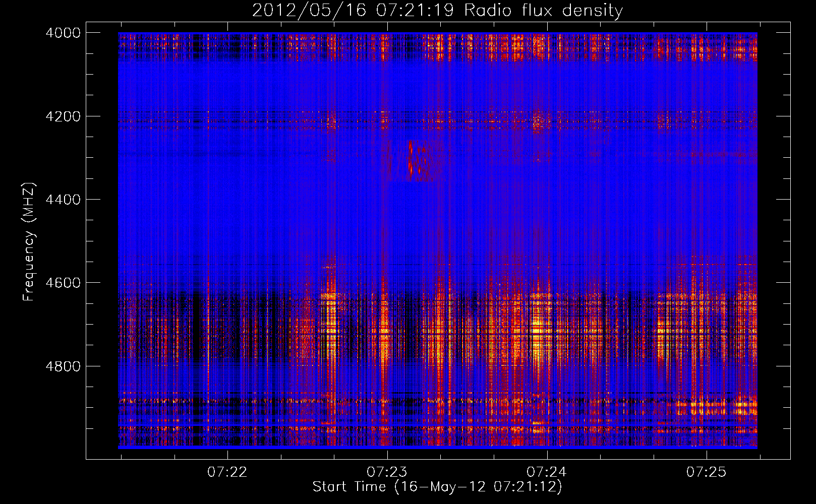This screenshot has width=816, height=504.
Task: Click the 4200 frequency axis label
Action: (63, 116)
